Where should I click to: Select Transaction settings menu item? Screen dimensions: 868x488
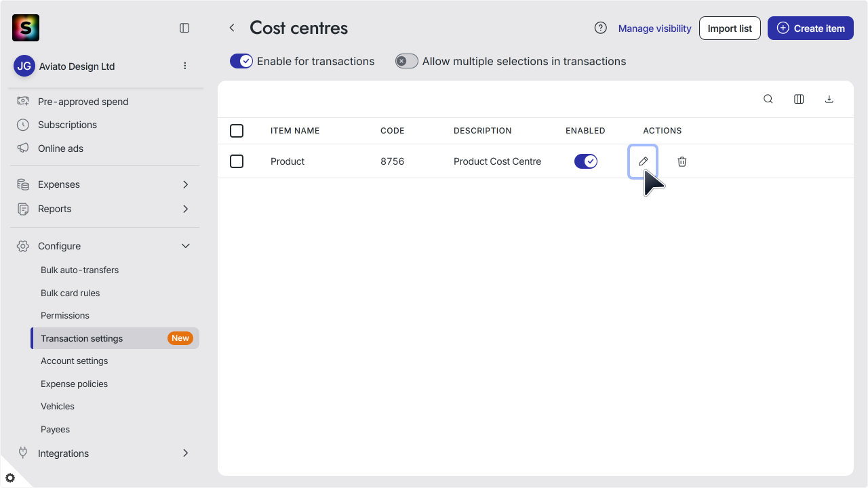coord(115,338)
